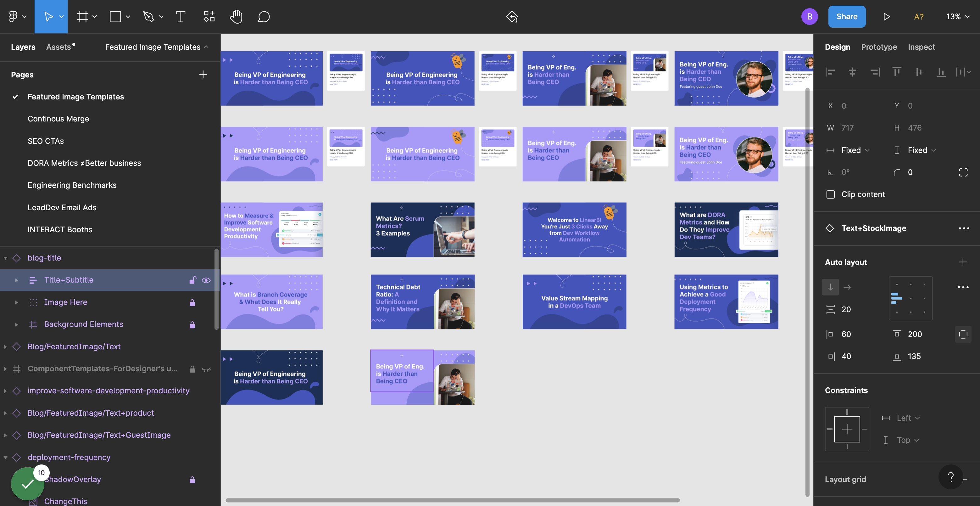Show hidden ComponentTemplates-ForDesigner's layer

pyautogui.click(x=206, y=369)
